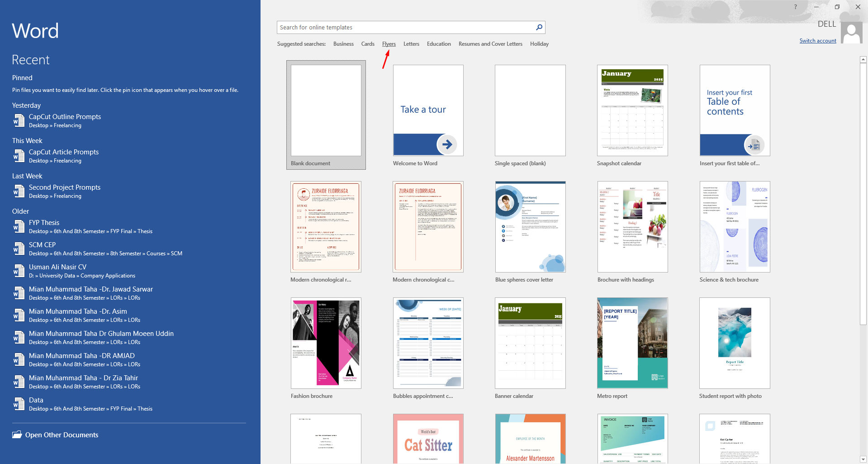The image size is (868, 464).
Task: Click the Word icon beside Second Project Prompts
Action: point(19,191)
